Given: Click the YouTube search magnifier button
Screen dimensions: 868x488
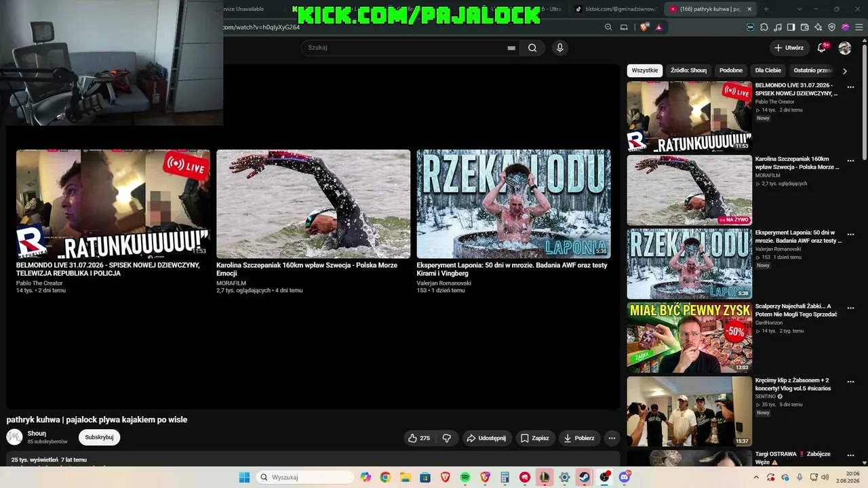Looking at the screenshot, I should pyautogui.click(x=532, y=47).
